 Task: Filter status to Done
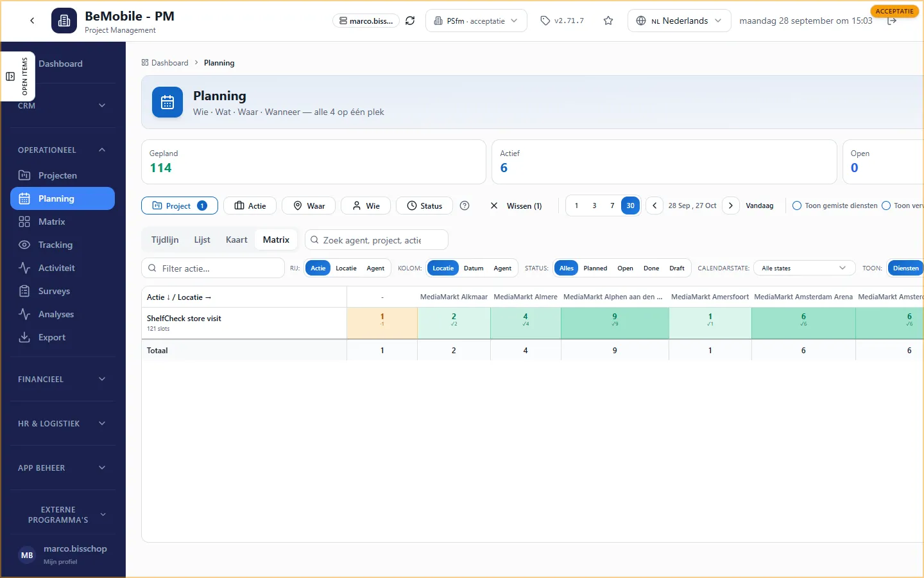(651, 268)
